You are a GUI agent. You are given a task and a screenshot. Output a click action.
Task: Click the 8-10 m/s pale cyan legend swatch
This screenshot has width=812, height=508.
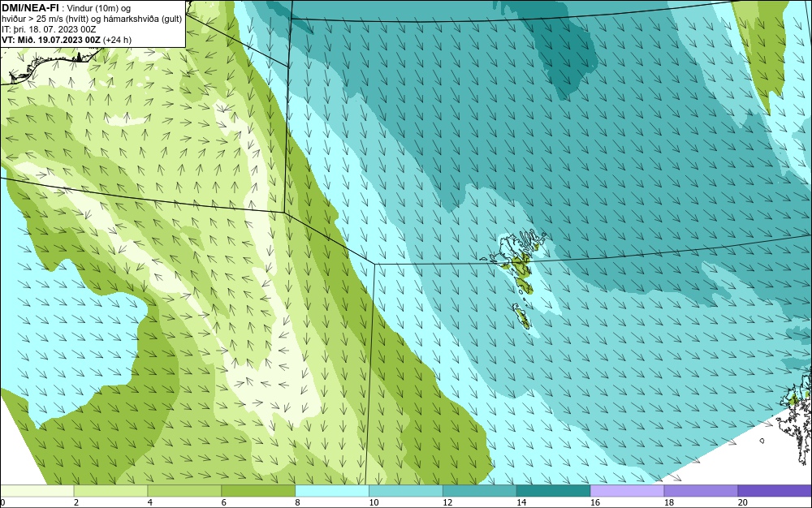tap(332, 490)
